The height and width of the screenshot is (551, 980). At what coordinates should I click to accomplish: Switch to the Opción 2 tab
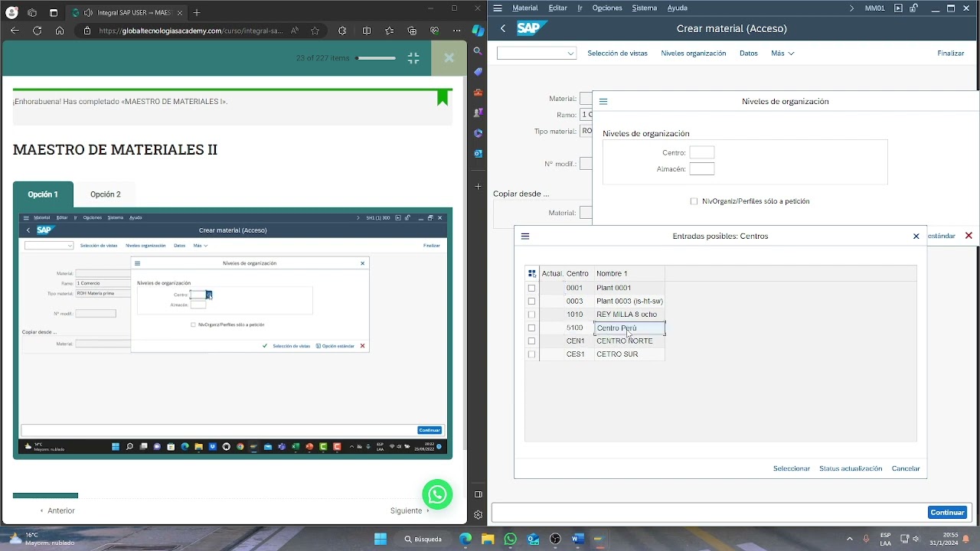(x=106, y=194)
